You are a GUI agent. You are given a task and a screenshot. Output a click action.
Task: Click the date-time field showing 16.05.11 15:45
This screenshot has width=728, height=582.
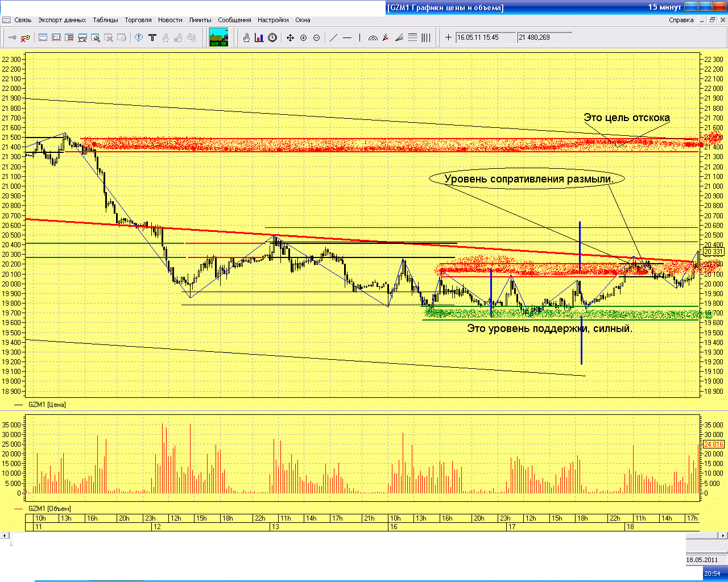tap(485, 38)
